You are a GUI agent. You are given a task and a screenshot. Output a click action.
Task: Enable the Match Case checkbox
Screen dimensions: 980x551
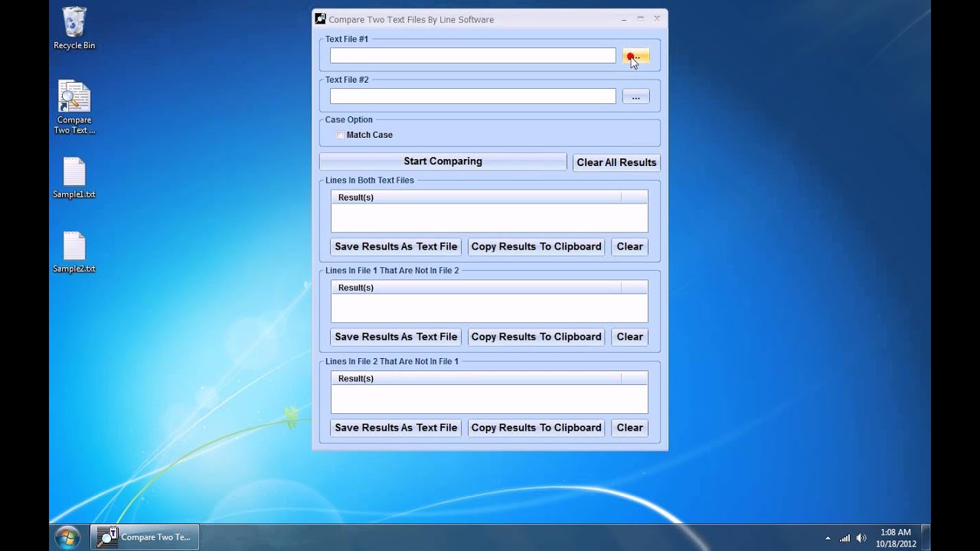tap(340, 135)
